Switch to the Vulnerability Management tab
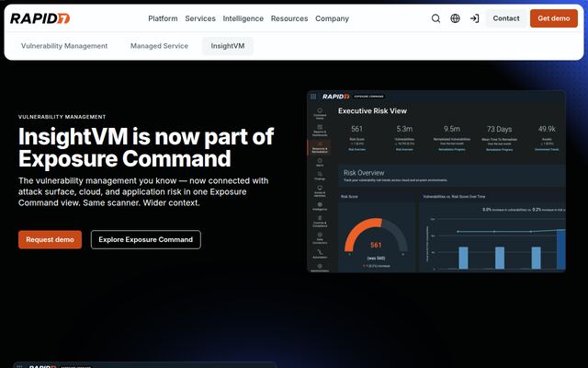 64,46
